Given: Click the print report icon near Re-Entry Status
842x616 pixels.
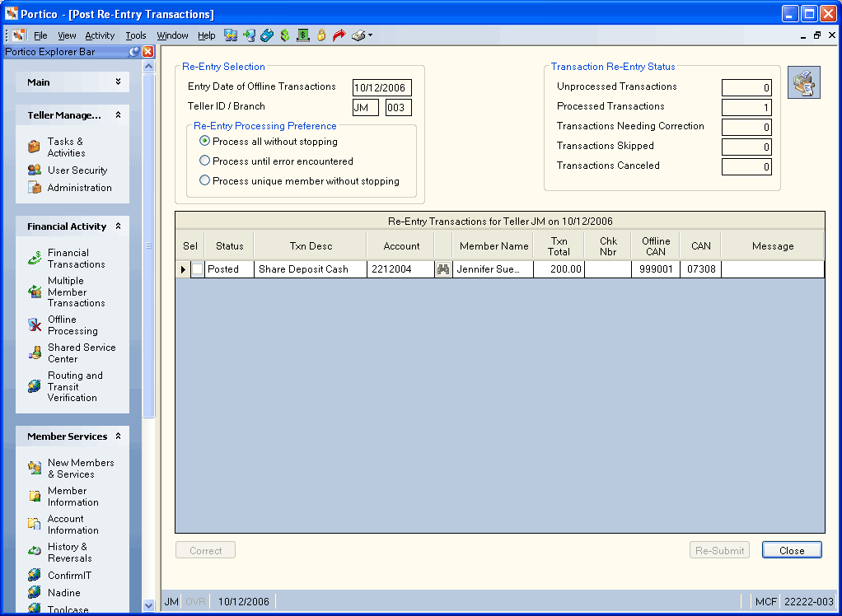Looking at the screenshot, I should point(804,82).
